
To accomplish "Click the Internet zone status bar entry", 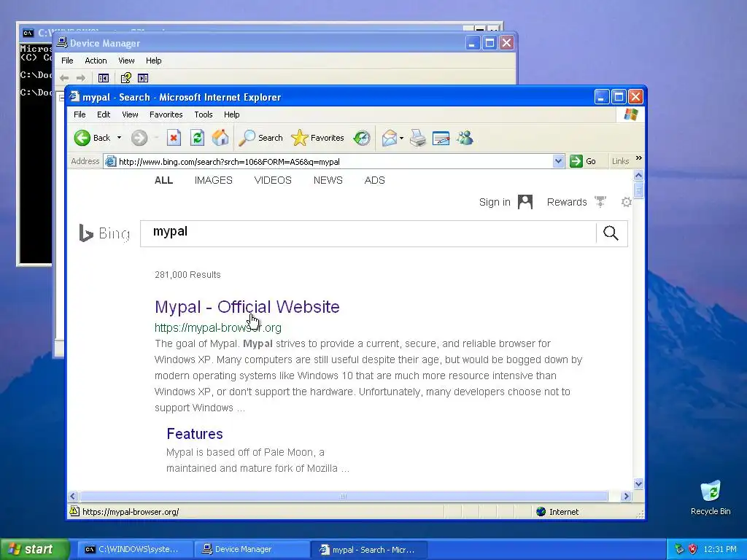I will pos(557,512).
